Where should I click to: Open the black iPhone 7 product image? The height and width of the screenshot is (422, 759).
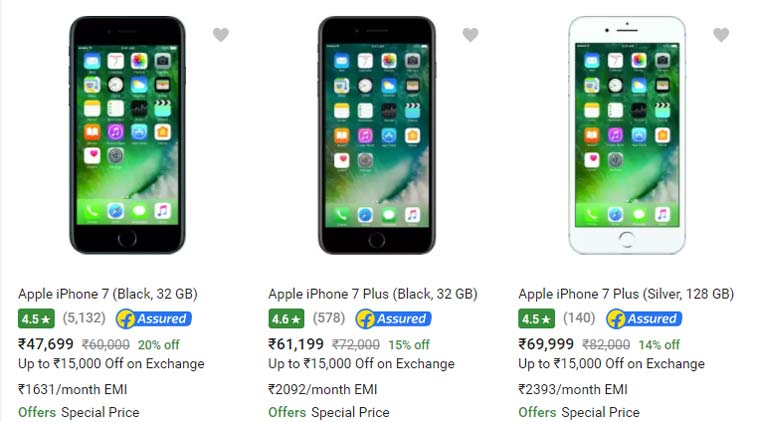click(x=127, y=135)
